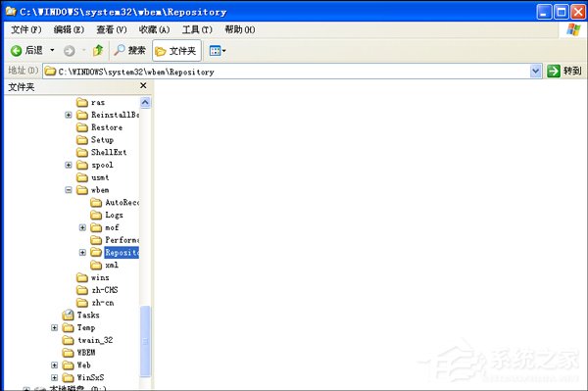Collapse the wbem folder node

69,190
